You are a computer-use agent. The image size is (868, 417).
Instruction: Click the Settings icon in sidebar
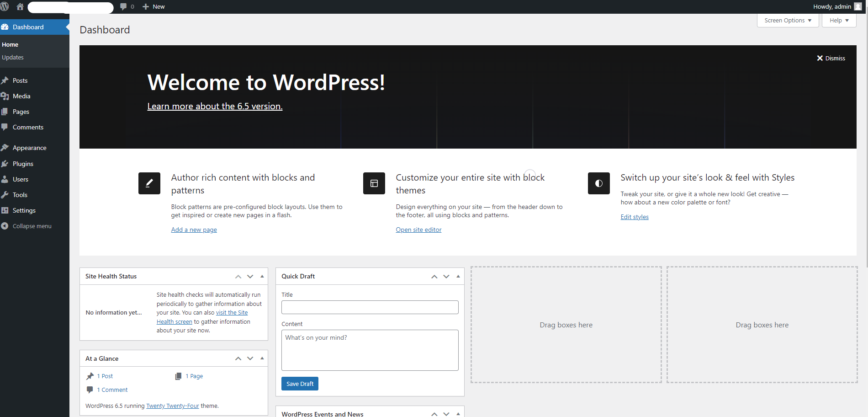[x=5, y=210]
